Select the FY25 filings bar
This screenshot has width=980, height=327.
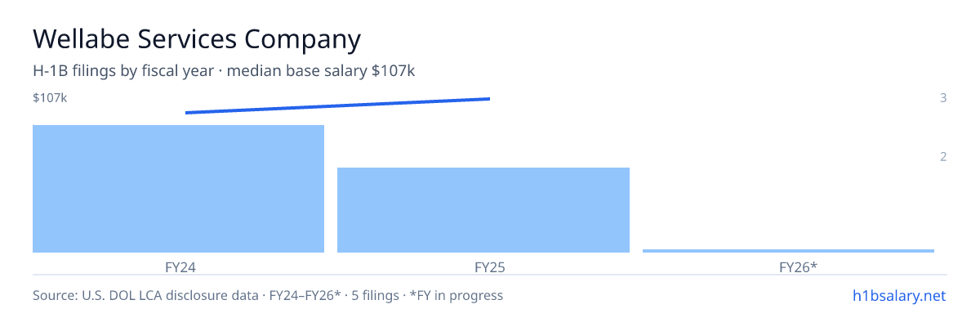483,210
